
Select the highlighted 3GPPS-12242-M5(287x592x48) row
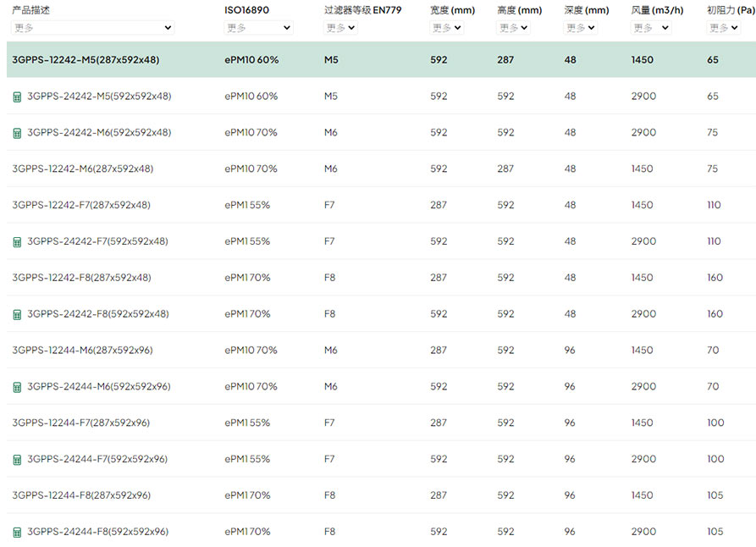point(86,60)
